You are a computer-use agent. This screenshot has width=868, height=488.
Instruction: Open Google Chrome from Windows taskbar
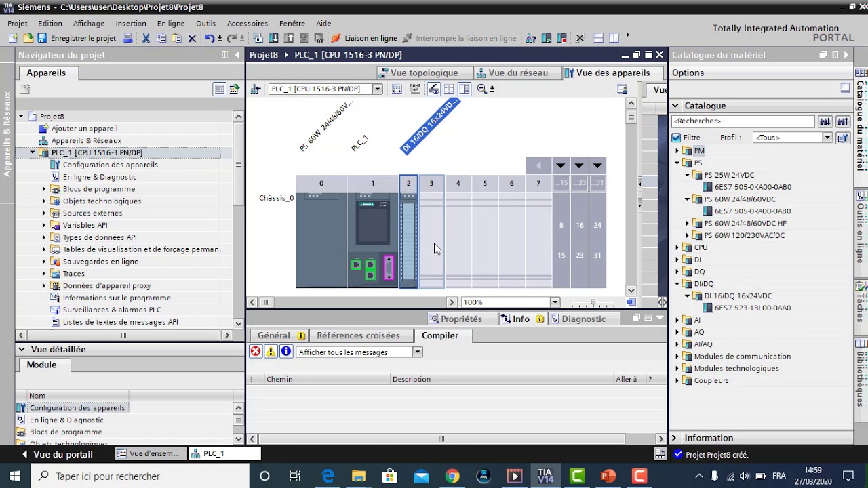tap(452, 476)
